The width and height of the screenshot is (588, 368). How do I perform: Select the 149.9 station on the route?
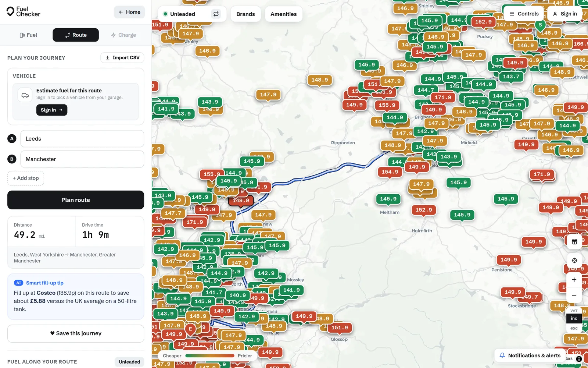(x=241, y=201)
